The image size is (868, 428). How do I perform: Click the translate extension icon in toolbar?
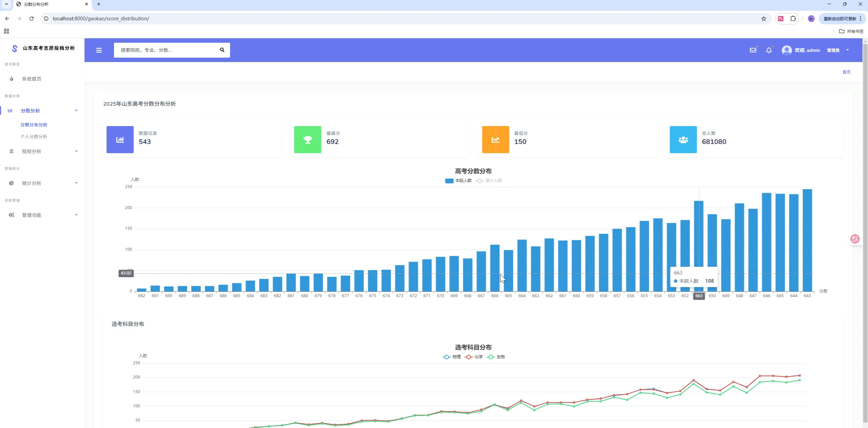781,19
